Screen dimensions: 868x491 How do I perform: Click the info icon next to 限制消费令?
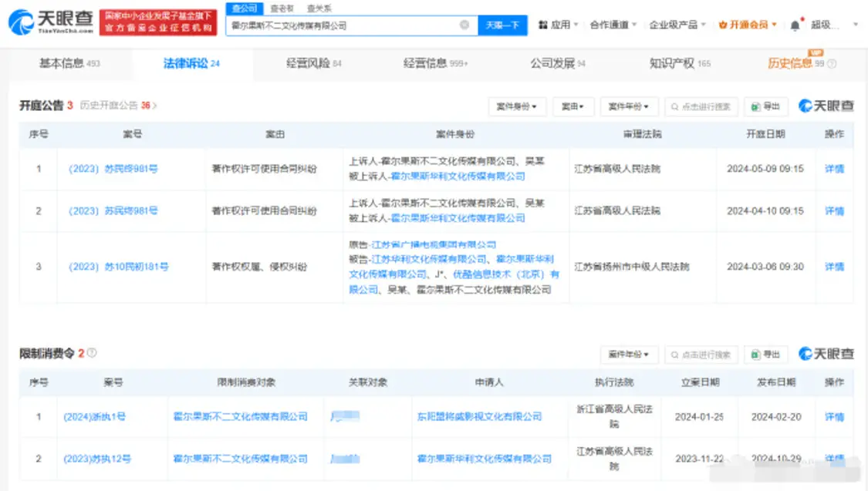click(92, 353)
